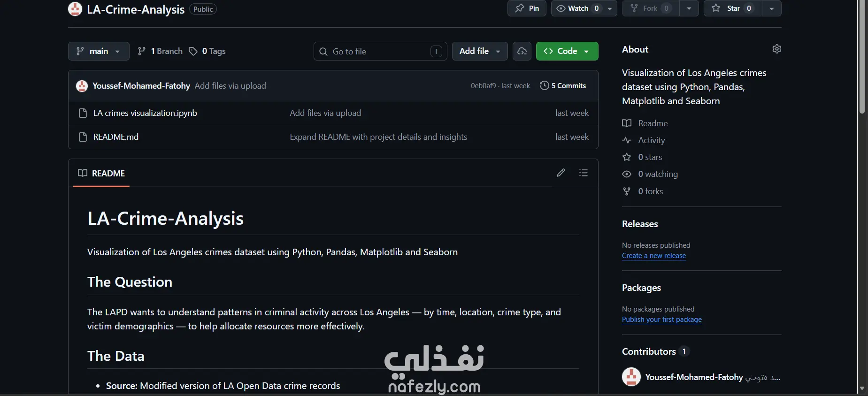868x396 pixels.
Task: Open the README.md file
Action: click(116, 137)
